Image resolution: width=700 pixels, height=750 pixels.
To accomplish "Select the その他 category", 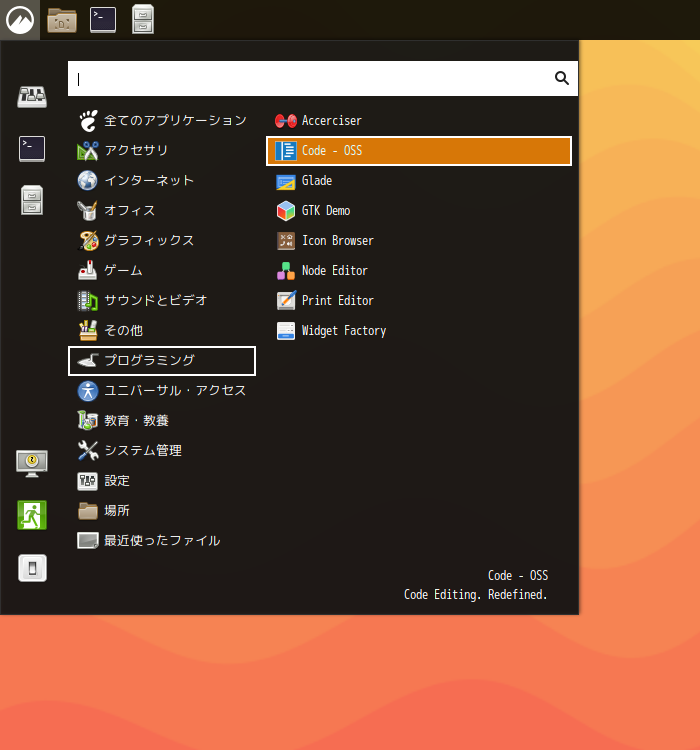I will coord(162,331).
